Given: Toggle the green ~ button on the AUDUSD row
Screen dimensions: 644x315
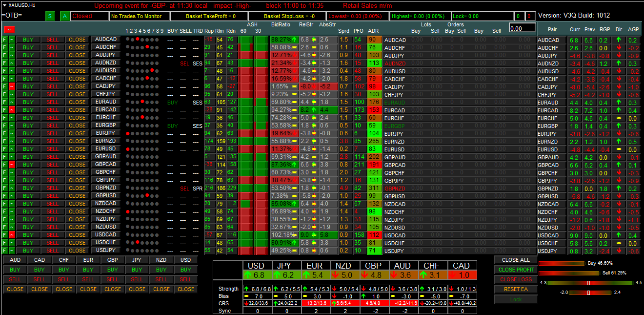Looking at the screenshot, I should pos(12,71).
